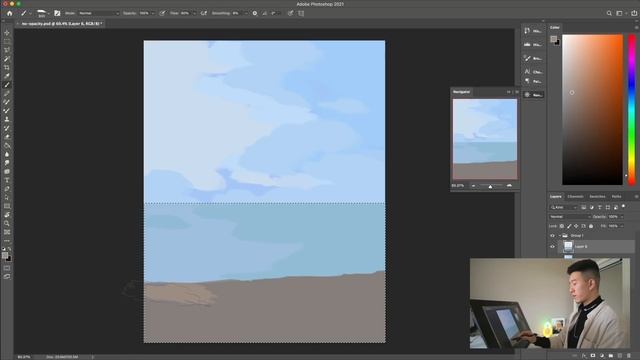640x360 pixels.
Task: Collapse the Group 1 folder arrow
Action: point(560,236)
